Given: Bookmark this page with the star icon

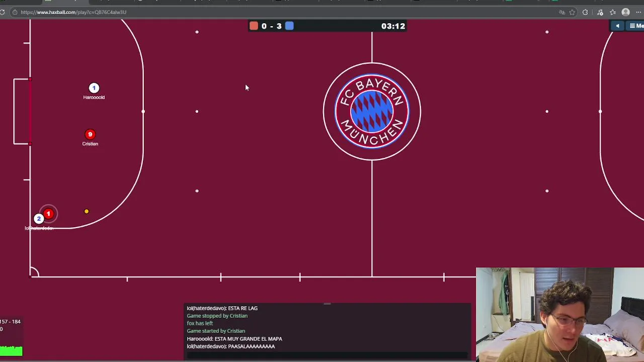Looking at the screenshot, I should pyautogui.click(x=573, y=12).
